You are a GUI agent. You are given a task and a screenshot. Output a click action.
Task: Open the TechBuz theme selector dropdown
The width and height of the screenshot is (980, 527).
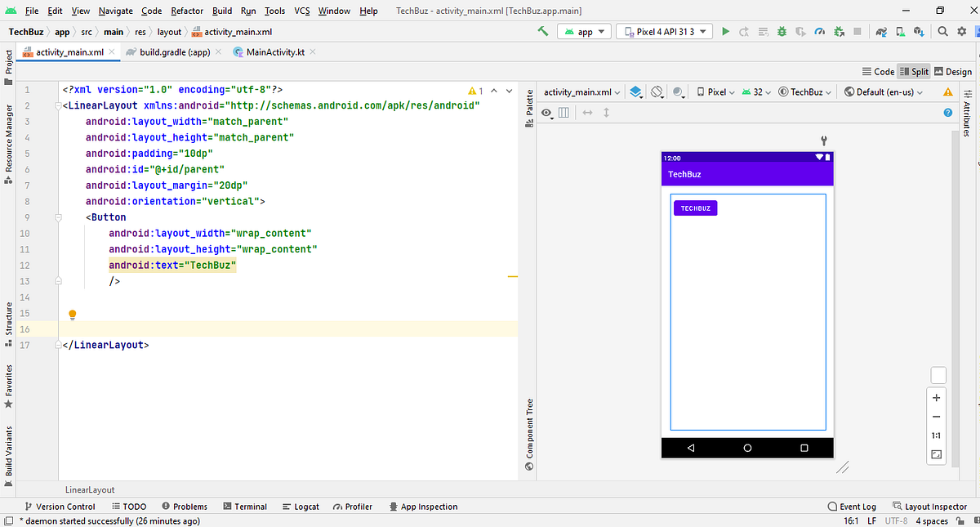(804, 92)
